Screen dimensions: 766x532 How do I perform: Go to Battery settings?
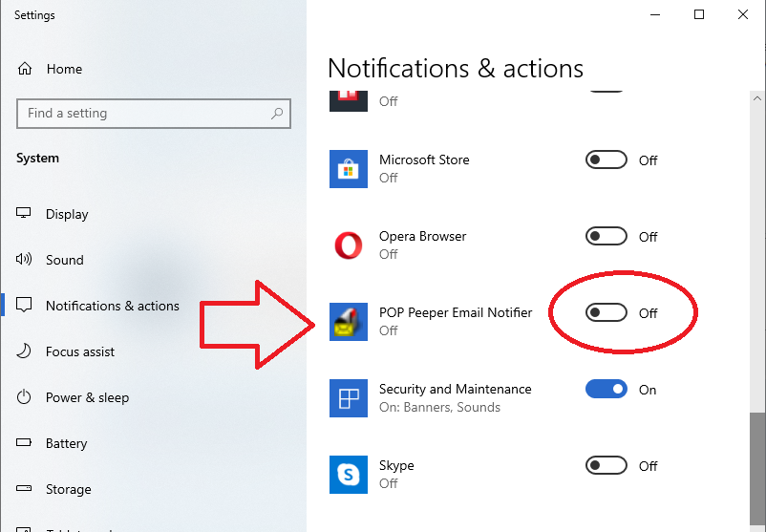pyautogui.click(x=67, y=443)
